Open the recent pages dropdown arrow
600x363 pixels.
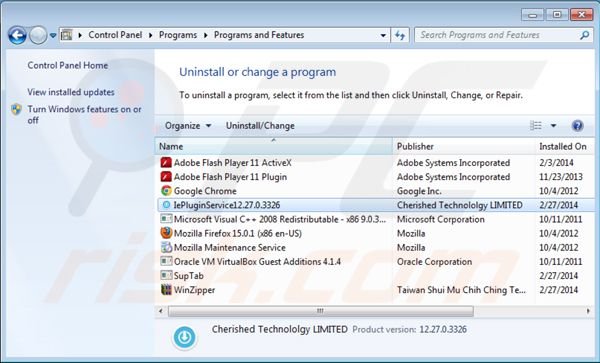53,36
